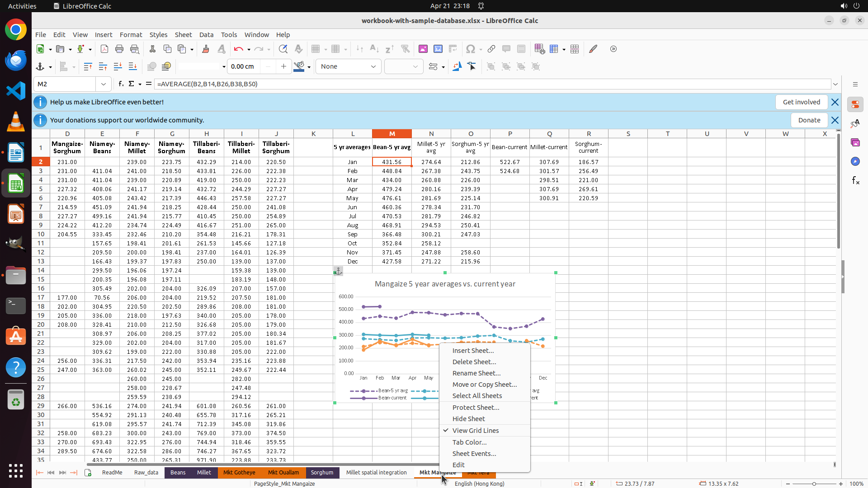The width and height of the screenshot is (868, 488).
Task: Open the Name Box dropdown arrow
Action: [x=104, y=84]
